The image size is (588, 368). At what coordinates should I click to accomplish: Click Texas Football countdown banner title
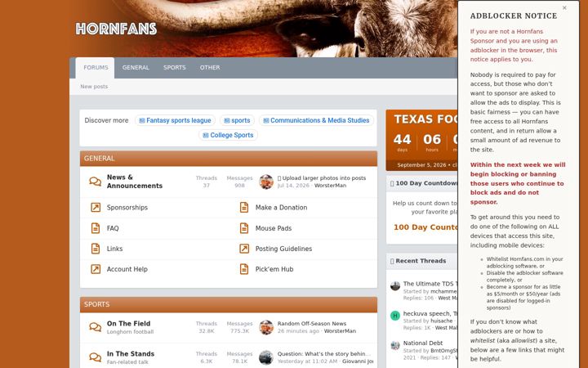[425, 119]
